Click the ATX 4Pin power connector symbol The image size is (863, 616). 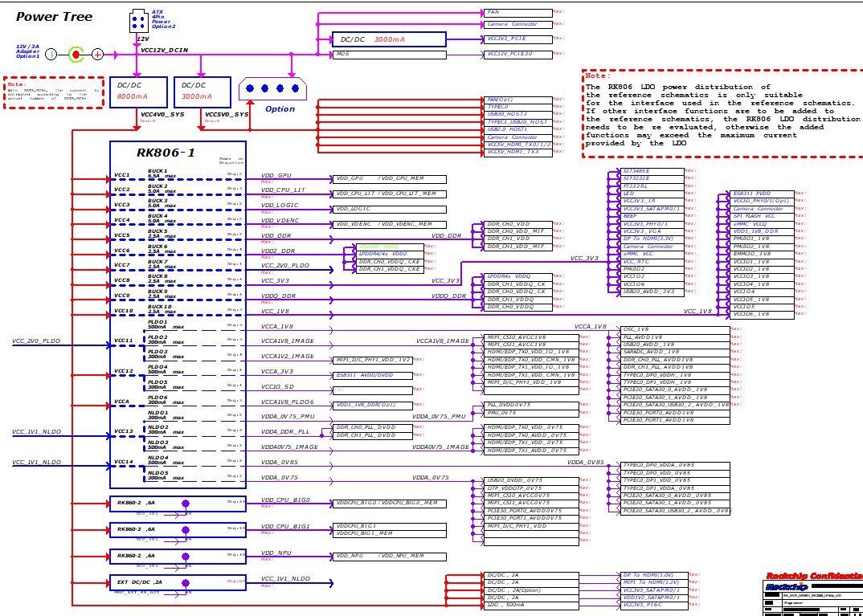click(138, 21)
